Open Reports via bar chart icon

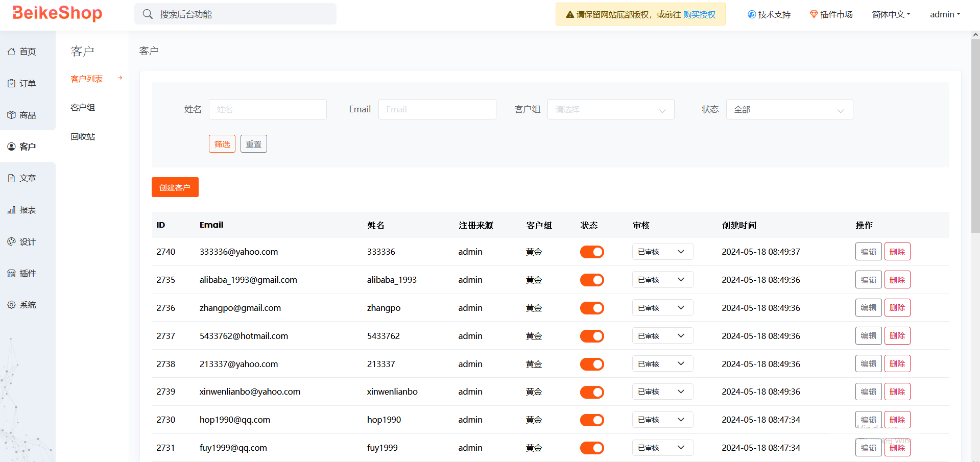coord(11,210)
